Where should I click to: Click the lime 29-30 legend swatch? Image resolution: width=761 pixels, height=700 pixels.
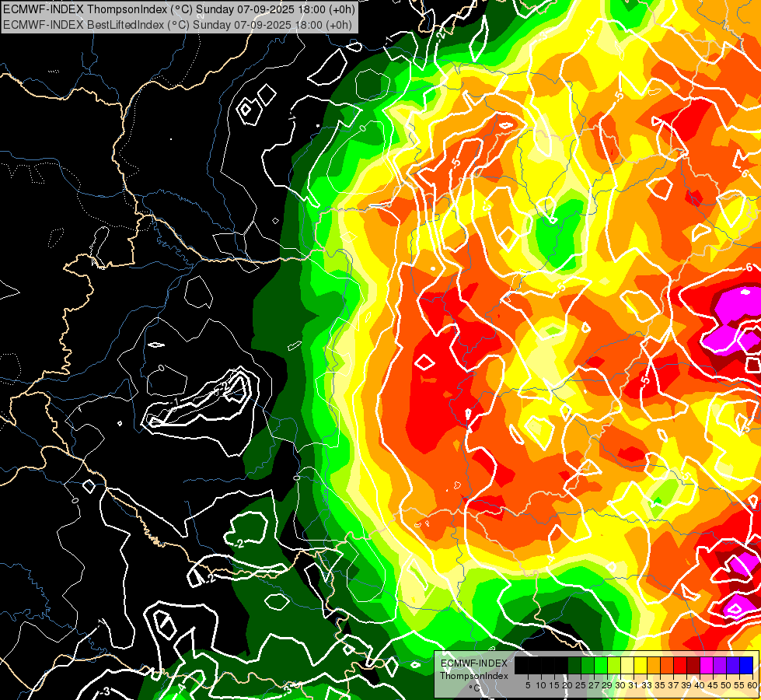coord(614,665)
